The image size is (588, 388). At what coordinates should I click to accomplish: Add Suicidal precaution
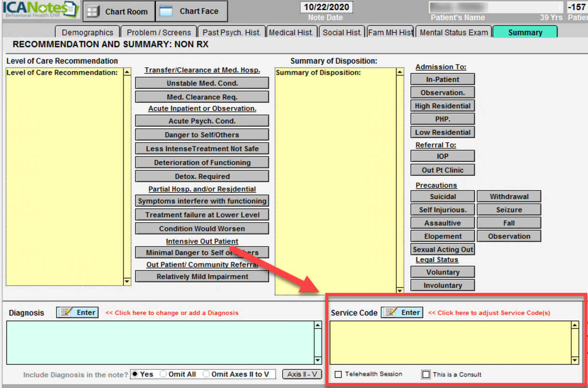(x=442, y=196)
